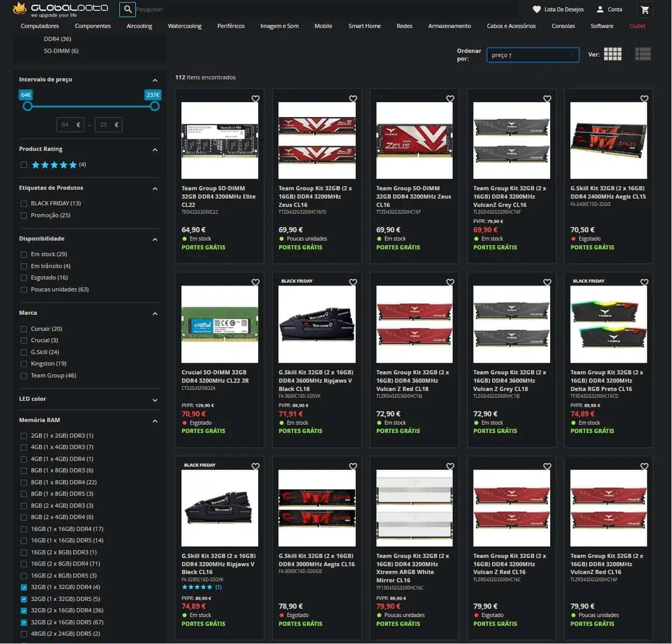
Task: Click the Conta user icon
Action: (600, 10)
